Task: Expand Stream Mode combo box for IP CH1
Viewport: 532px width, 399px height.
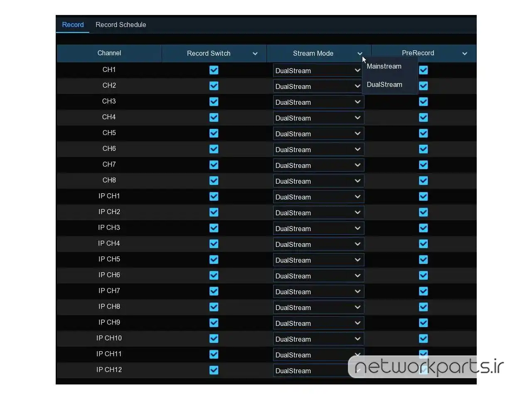Action: click(x=318, y=197)
